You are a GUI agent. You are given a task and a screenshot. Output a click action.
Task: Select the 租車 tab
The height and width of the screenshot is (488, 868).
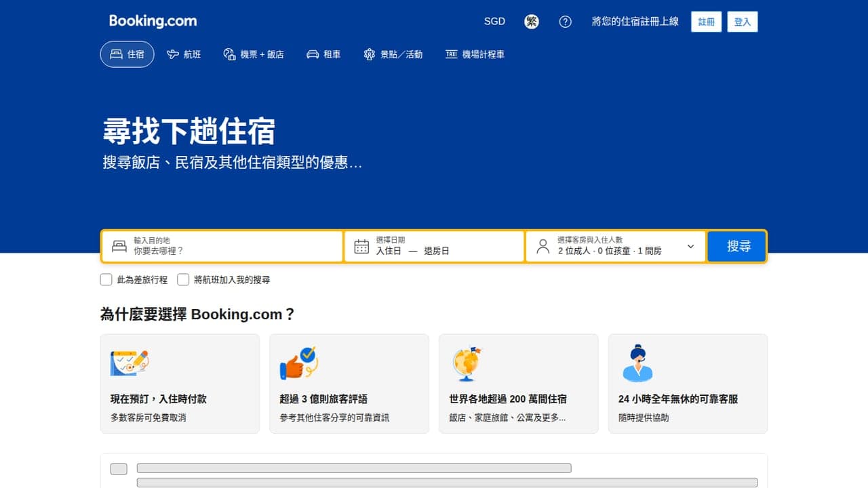click(323, 54)
